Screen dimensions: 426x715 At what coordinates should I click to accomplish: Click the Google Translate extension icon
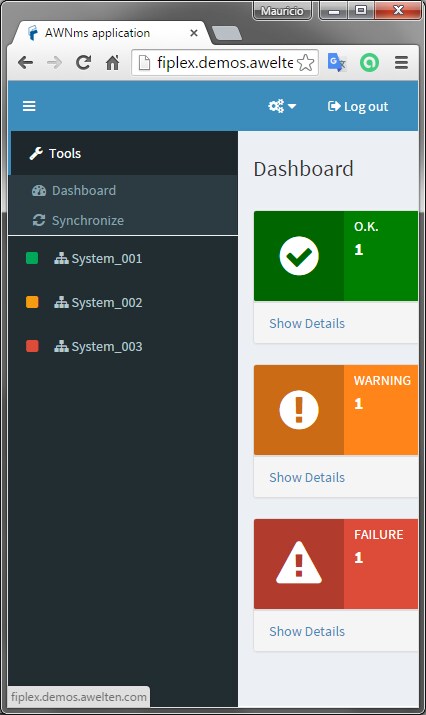(337, 62)
